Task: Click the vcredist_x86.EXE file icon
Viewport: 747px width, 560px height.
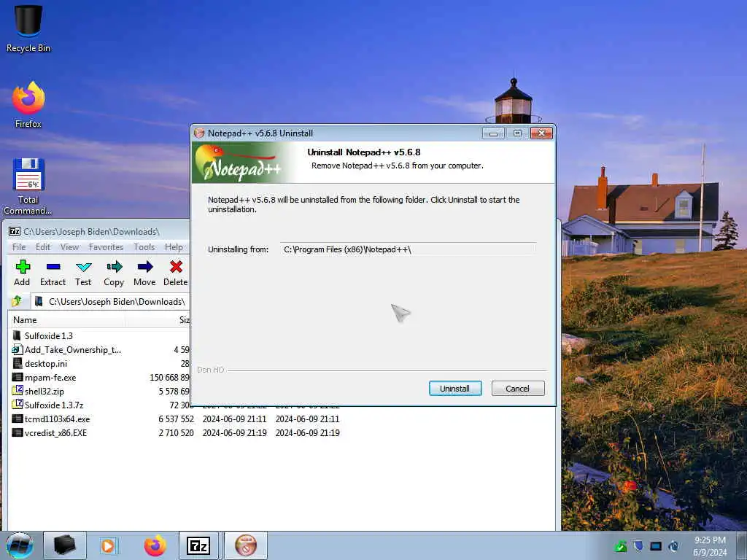Action: (18, 432)
